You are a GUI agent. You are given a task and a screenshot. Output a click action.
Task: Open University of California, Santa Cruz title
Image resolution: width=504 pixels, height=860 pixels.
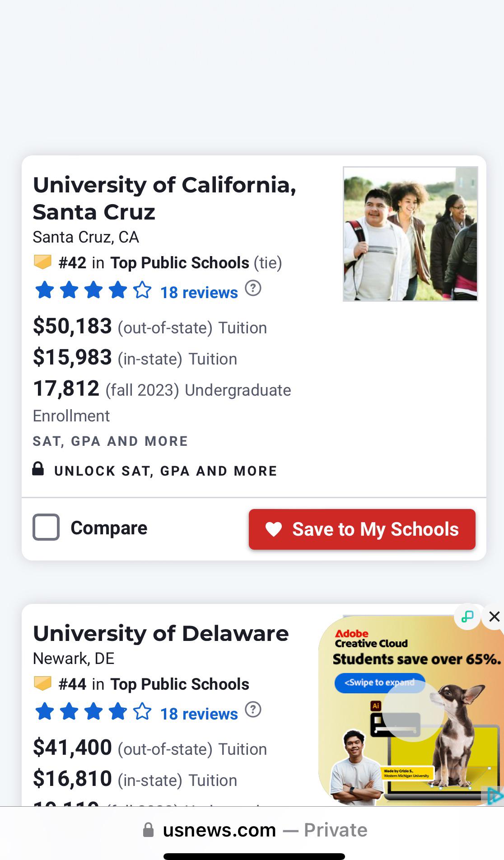[164, 198]
